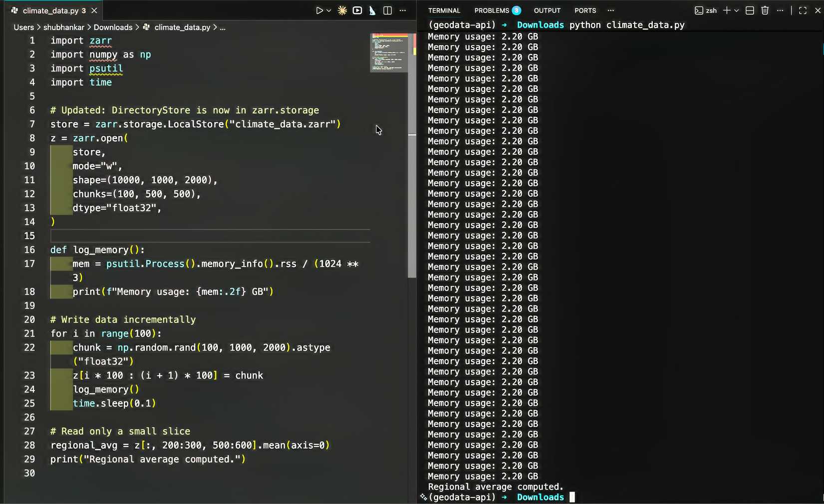
Task: Click the wolf extension icon in editor toolbar
Action: click(372, 10)
